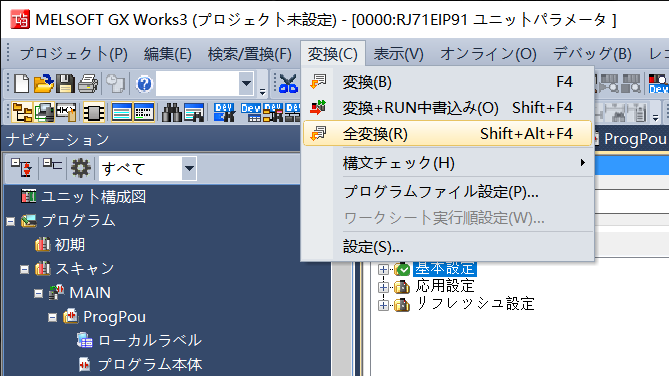Click the Open project folder icon
The width and height of the screenshot is (669, 376).
[x=44, y=83]
